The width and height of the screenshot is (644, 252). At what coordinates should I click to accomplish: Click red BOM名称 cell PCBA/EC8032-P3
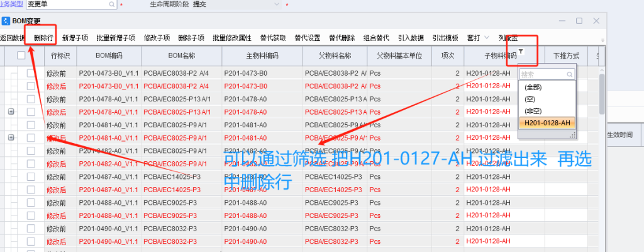click(182, 241)
